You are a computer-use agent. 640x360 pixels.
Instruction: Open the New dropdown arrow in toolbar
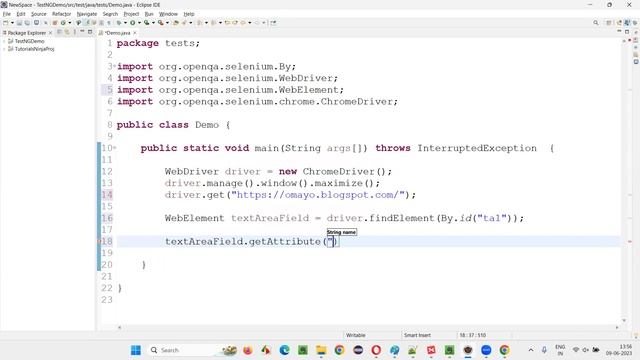pyautogui.click(x=12, y=23)
